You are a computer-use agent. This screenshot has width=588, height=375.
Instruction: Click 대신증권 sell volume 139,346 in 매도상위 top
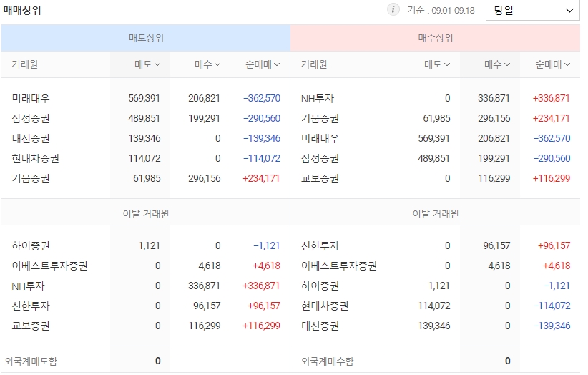click(144, 138)
